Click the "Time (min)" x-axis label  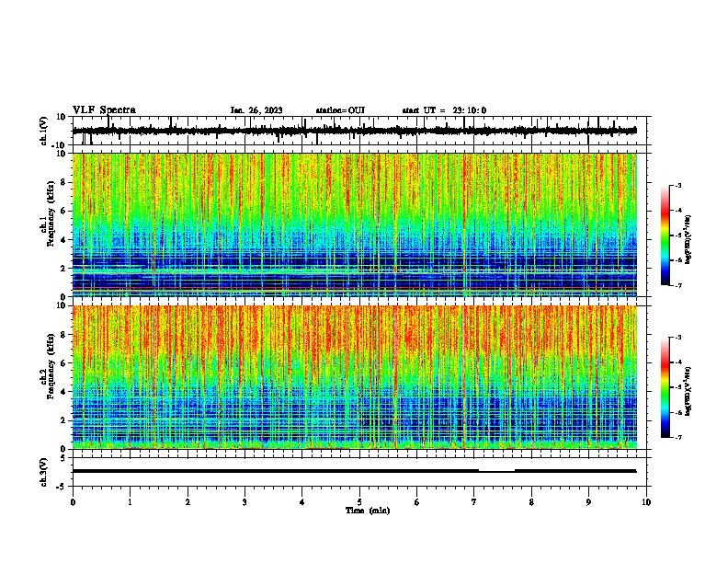click(x=368, y=511)
